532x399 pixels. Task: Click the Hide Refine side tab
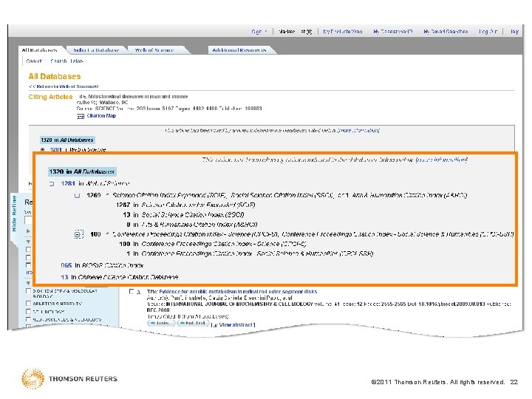(x=14, y=214)
